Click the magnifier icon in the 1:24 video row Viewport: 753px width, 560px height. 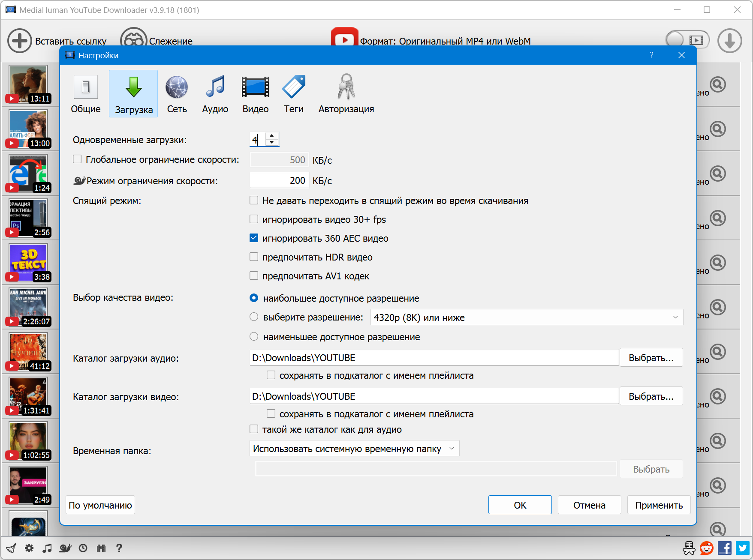coord(718,174)
